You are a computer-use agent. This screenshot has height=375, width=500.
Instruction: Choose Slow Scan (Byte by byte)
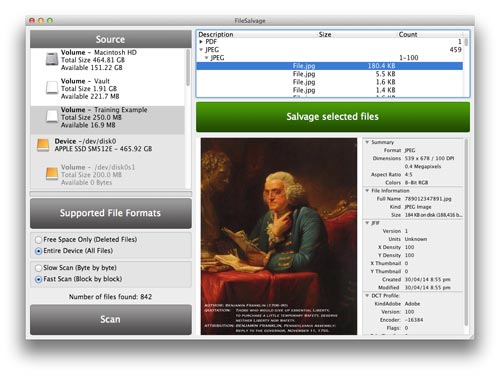pyautogui.click(x=38, y=268)
